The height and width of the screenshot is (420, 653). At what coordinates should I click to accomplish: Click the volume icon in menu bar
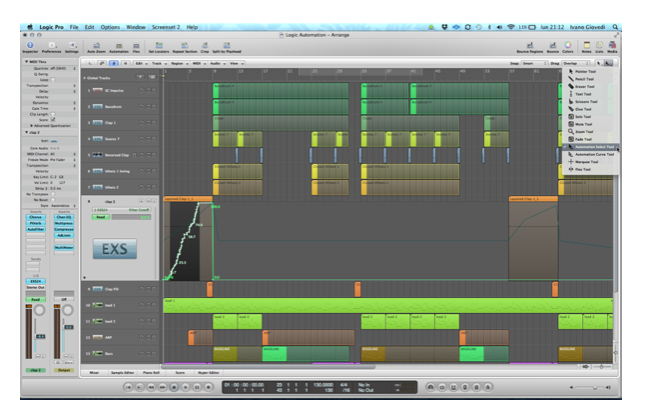500,27
